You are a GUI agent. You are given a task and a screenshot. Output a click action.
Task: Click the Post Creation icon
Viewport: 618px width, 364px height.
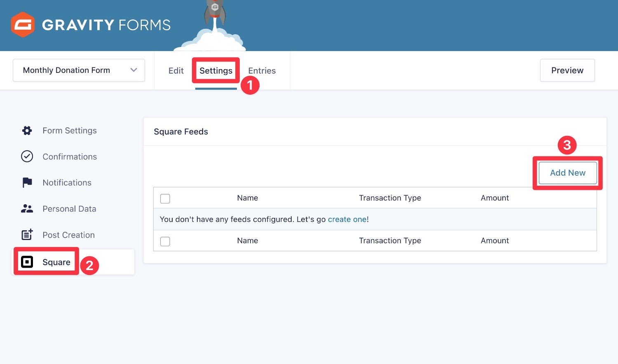[27, 235]
